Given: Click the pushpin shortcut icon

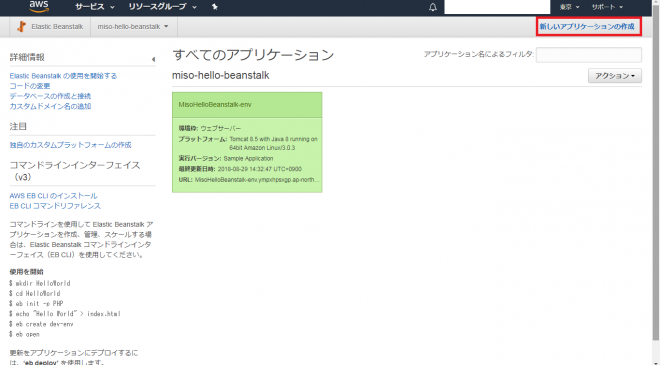Looking at the screenshot, I should pyautogui.click(x=215, y=7).
